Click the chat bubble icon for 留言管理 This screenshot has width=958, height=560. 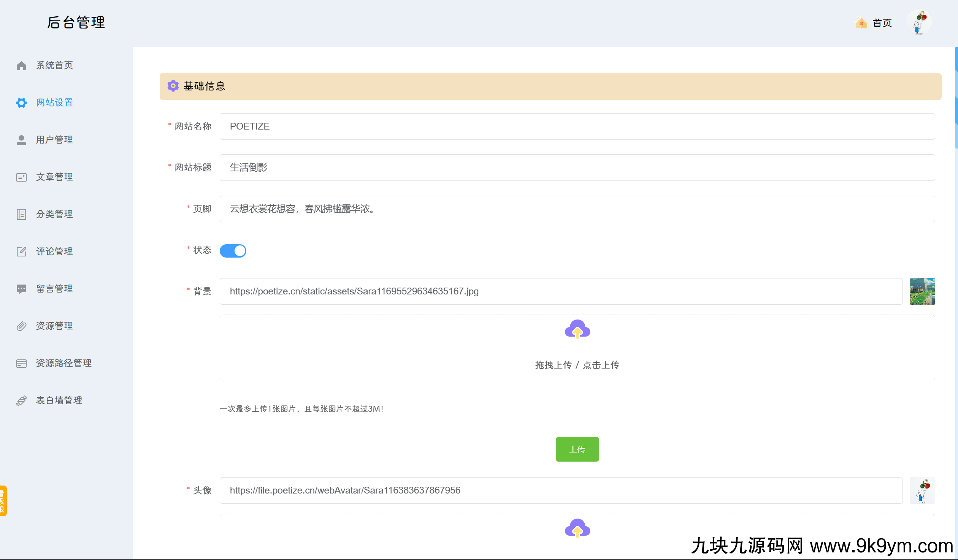tap(21, 289)
